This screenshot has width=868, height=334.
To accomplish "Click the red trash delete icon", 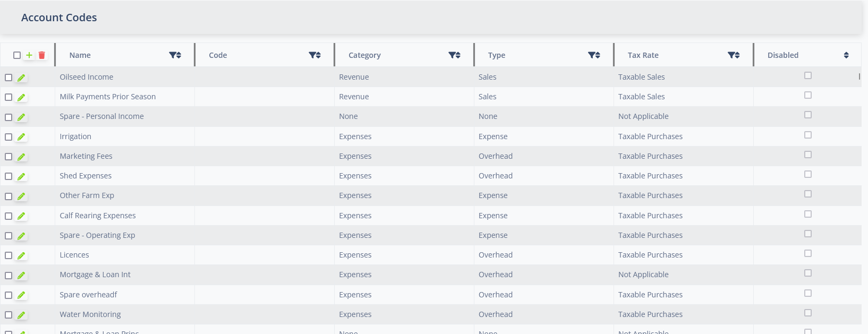I will tap(42, 55).
